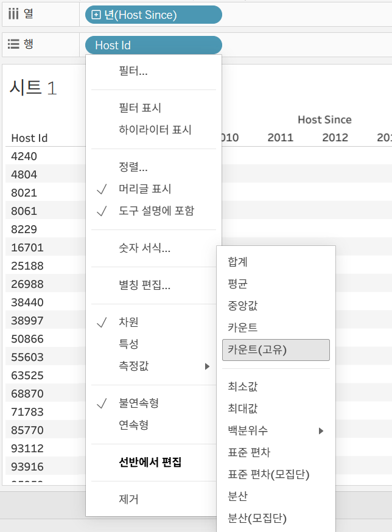Select row with Host Id 55603
The image size is (392, 532).
click(x=27, y=357)
